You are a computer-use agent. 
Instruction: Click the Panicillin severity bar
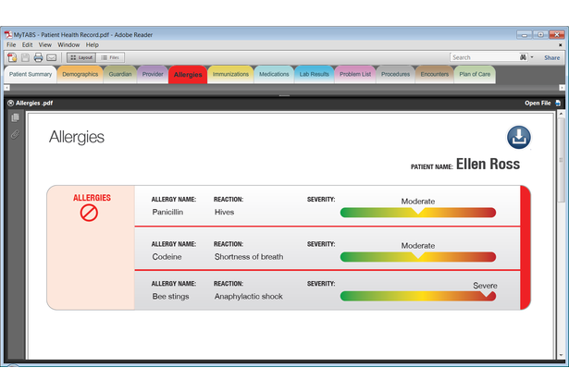click(418, 213)
